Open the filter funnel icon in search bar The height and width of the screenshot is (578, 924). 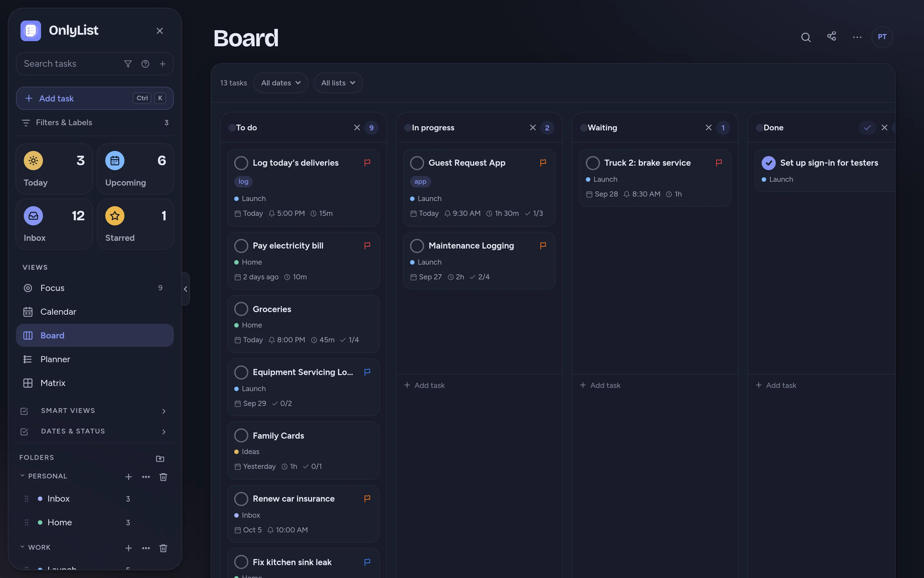(128, 64)
